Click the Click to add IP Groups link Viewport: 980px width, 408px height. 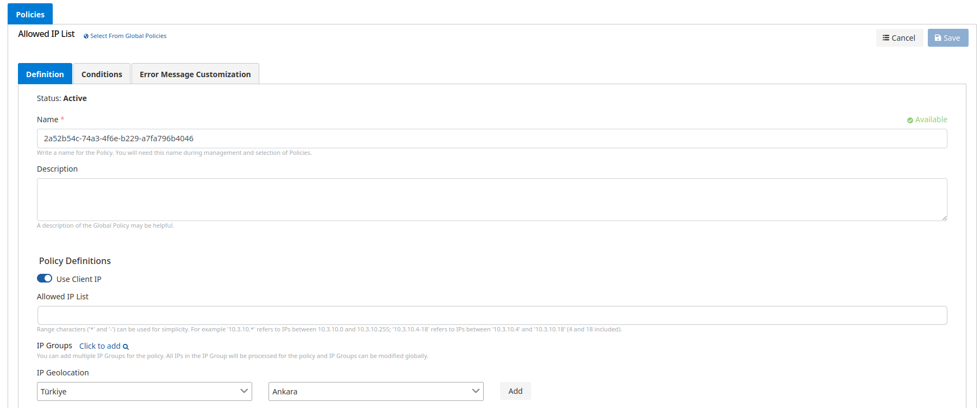tap(100, 346)
